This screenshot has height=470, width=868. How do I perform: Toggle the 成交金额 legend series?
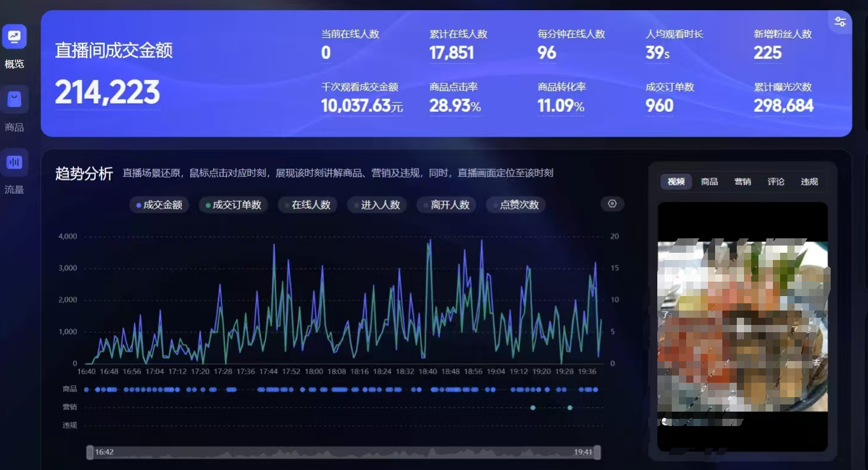160,205
